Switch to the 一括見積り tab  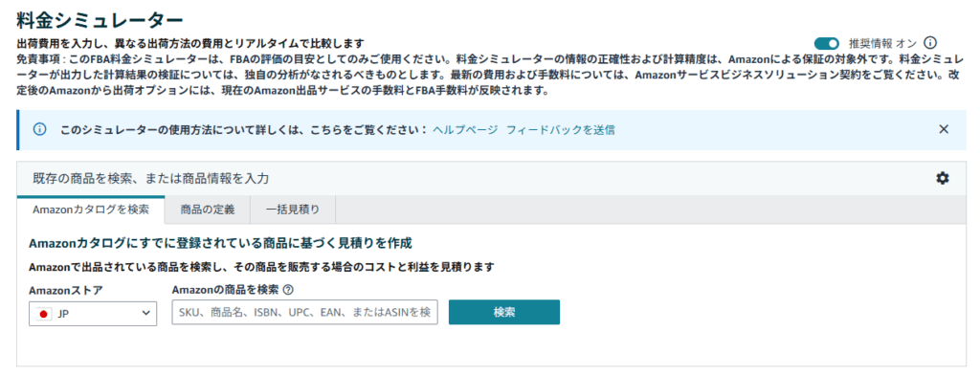point(293,210)
